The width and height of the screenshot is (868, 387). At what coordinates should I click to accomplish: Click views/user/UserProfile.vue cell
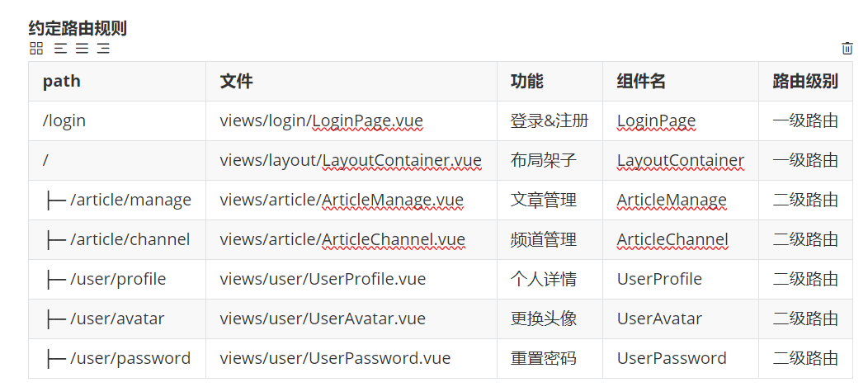click(x=351, y=279)
